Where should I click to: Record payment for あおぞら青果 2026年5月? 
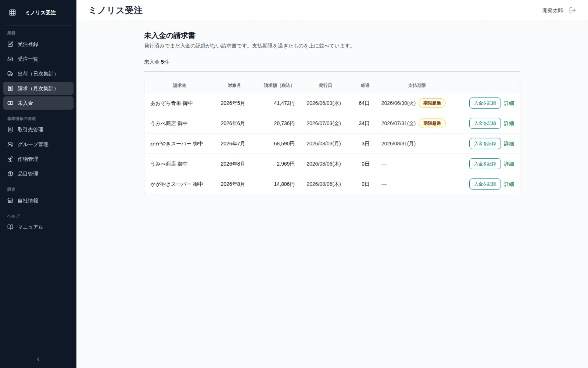[x=485, y=103]
